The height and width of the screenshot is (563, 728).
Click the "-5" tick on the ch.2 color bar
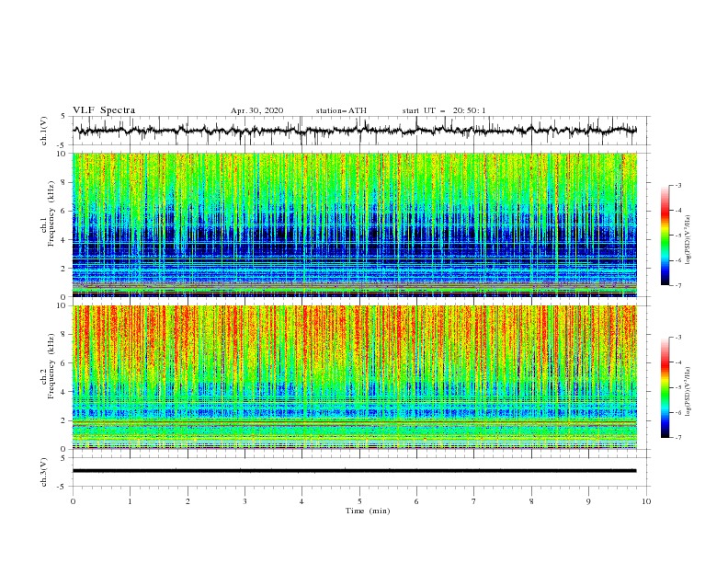coord(678,387)
